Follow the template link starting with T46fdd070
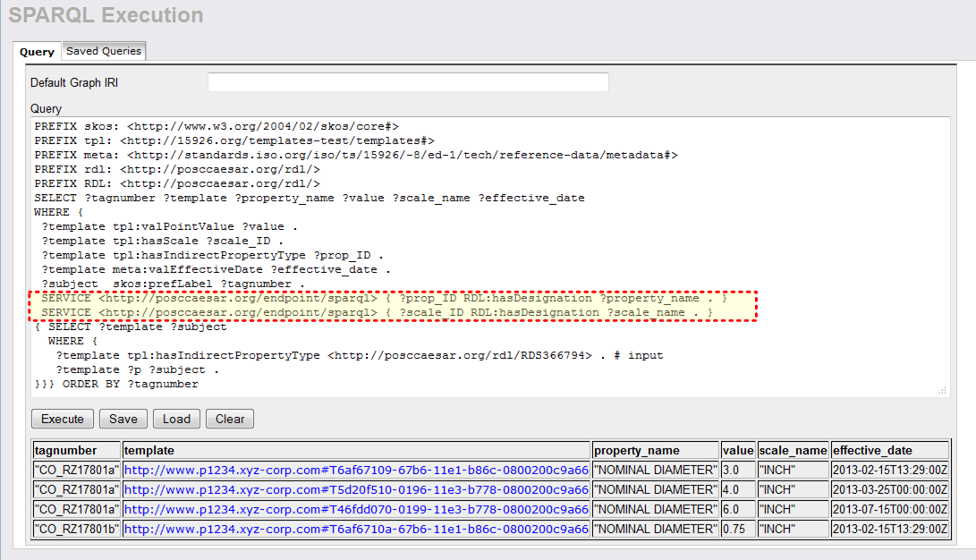This screenshot has height=560, width=976. 356,509
